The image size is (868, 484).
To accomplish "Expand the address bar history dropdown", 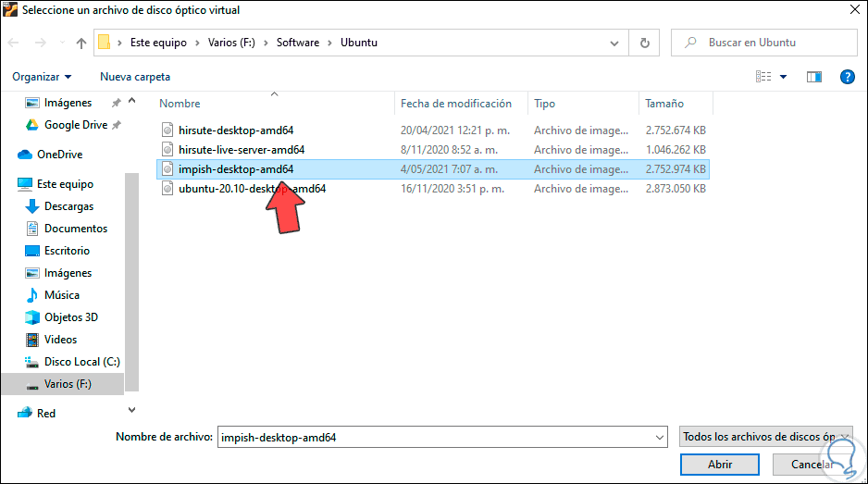I will [614, 43].
